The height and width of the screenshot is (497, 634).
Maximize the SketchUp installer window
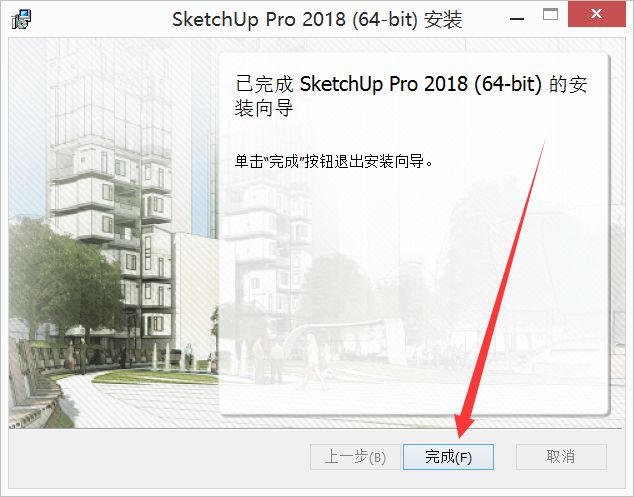point(550,15)
